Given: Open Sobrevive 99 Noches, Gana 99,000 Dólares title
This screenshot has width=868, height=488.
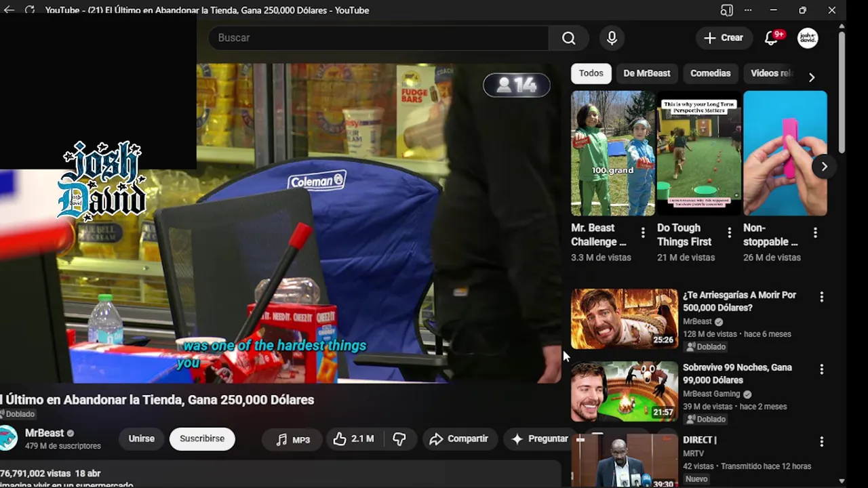Looking at the screenshot, I should [x=737, y=373].
